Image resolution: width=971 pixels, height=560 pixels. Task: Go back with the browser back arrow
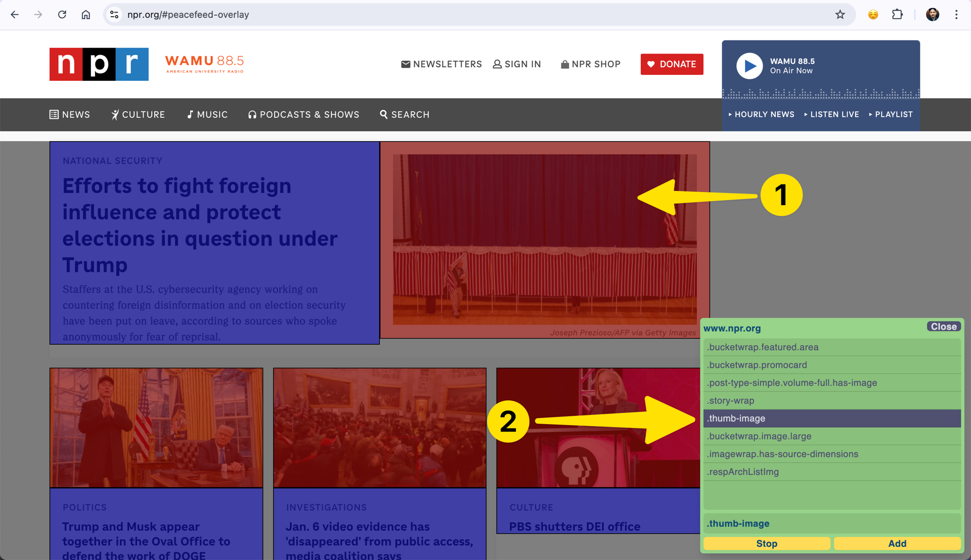[15, 15]
